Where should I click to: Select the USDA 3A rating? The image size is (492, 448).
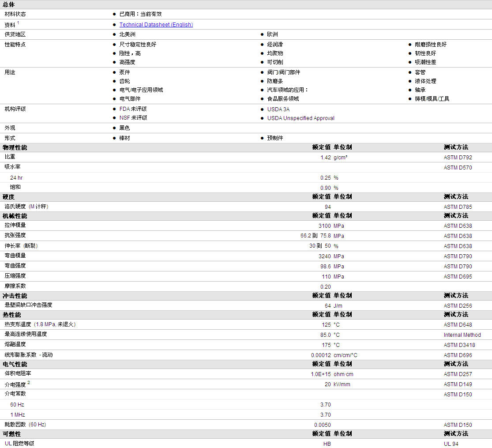pyautogui.click(x=278, y=109)
